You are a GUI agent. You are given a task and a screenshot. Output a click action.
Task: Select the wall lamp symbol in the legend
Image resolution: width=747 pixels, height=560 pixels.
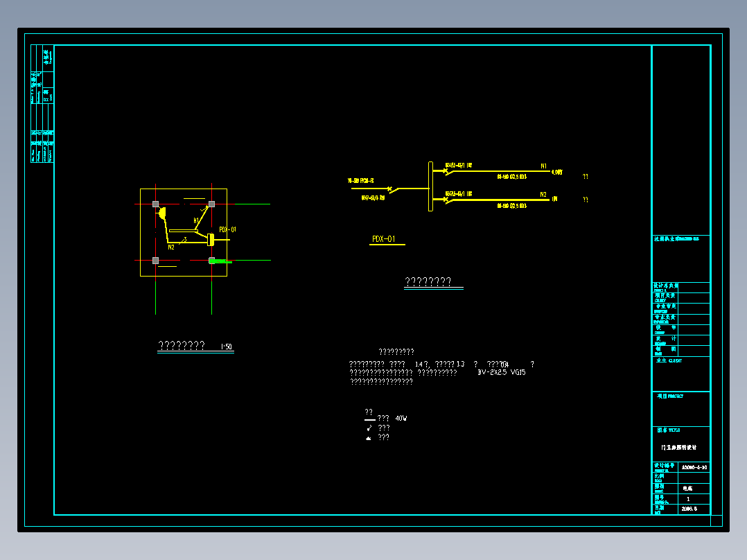tap(368, 438)
